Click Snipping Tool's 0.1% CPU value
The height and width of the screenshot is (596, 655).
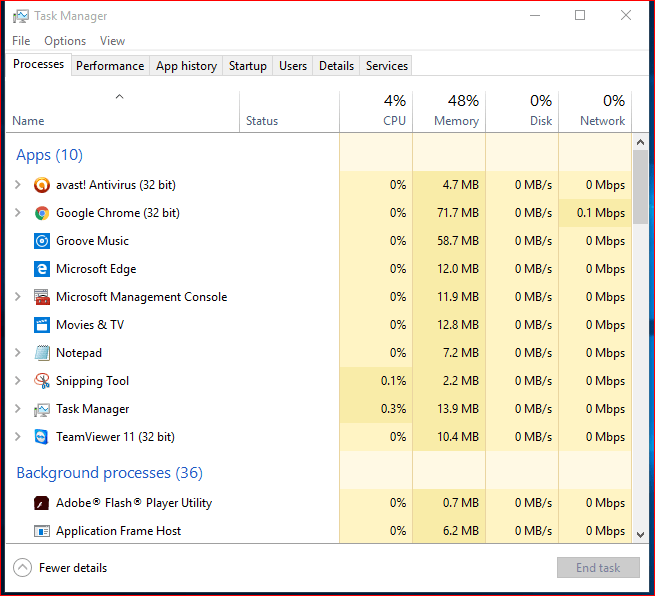coord(393,381)
